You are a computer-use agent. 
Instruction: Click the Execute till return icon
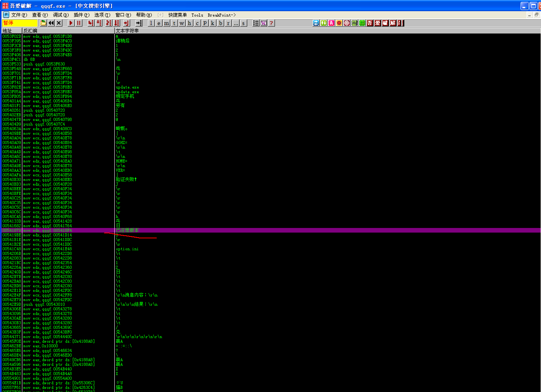[x=126, y=23]
